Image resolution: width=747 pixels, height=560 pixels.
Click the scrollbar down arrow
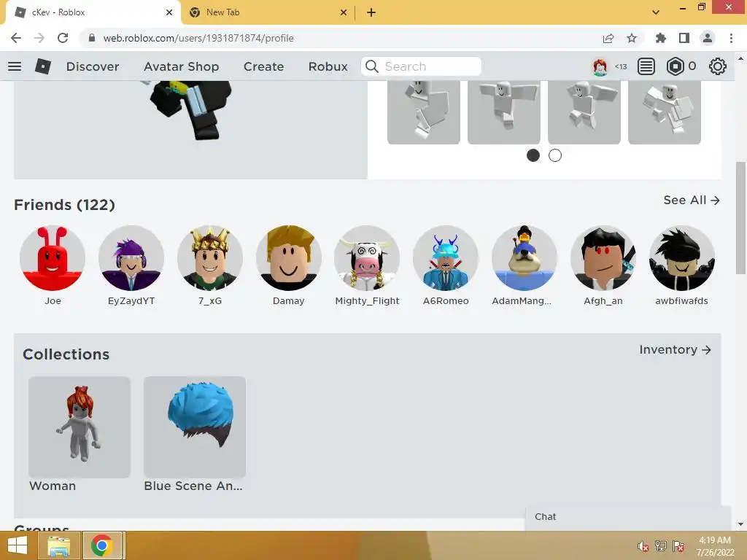[740, 524]
